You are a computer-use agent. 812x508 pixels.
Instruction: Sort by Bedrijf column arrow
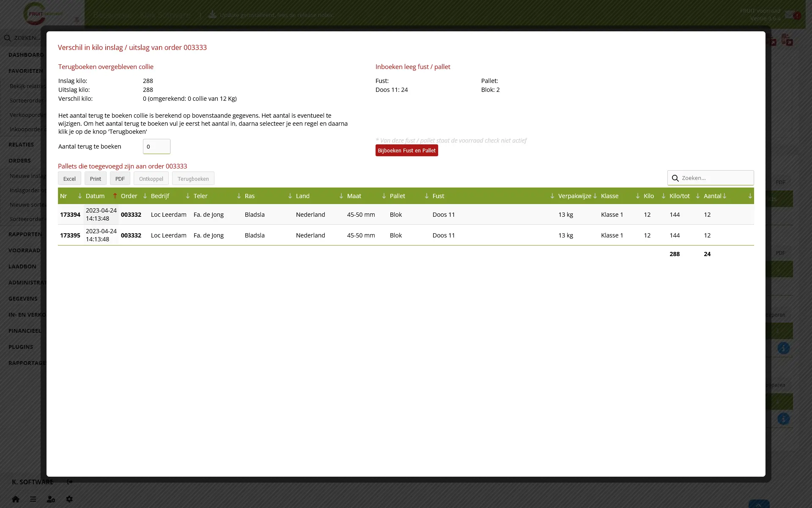[x=187, y=196]
